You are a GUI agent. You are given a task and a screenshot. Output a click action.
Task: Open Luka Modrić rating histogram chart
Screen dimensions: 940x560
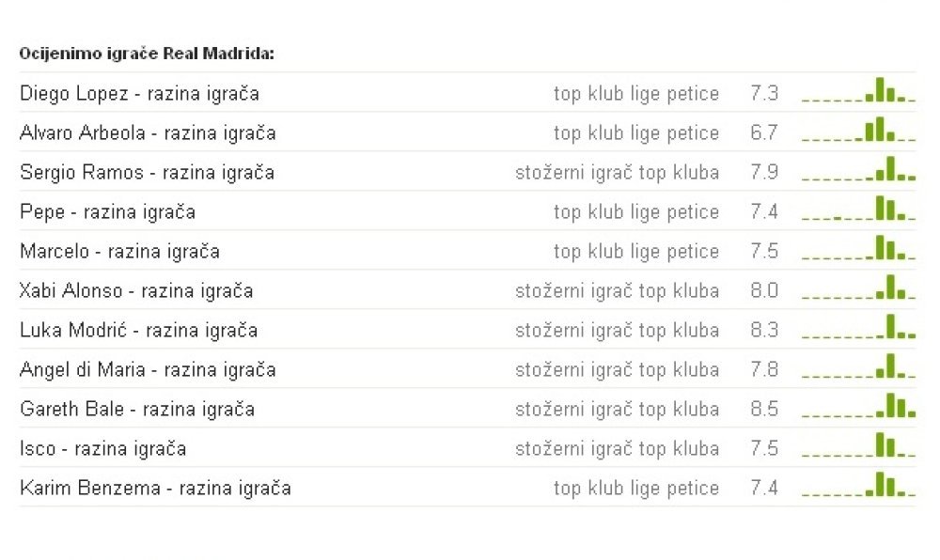coord(858,327)
